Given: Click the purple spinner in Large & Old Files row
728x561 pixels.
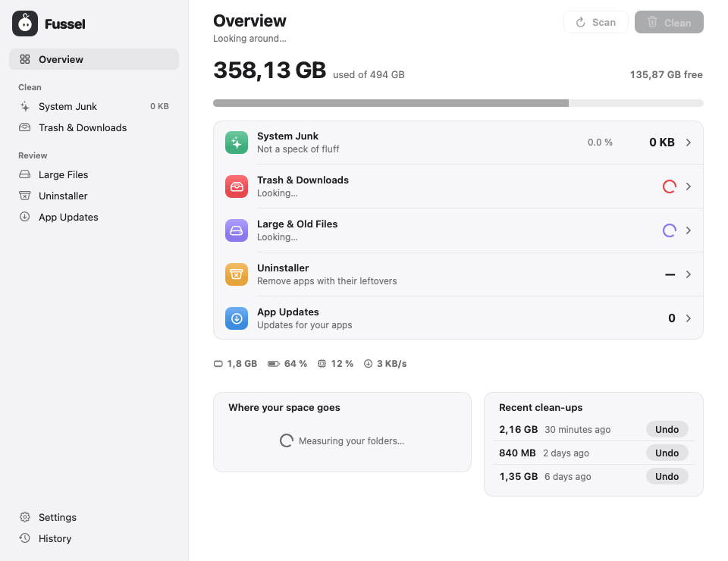Looking at the screenshot, I should click(x=670, y=230).
